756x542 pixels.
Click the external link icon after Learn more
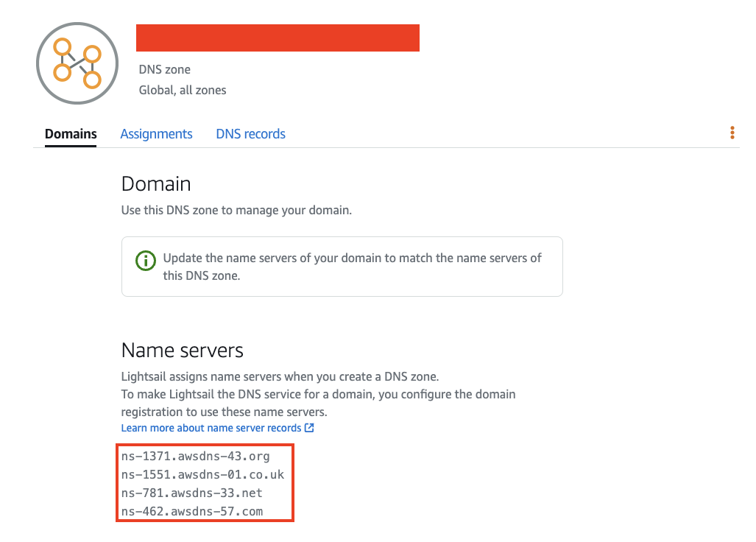point(309,428)
